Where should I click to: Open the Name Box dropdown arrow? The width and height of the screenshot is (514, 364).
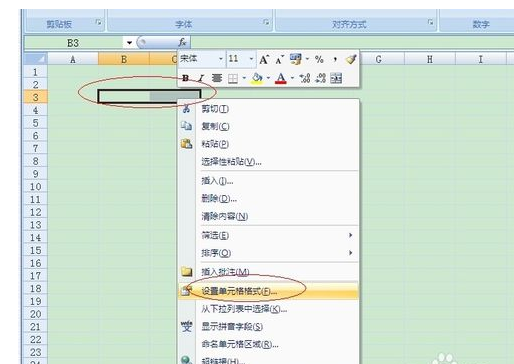(129, 43)
